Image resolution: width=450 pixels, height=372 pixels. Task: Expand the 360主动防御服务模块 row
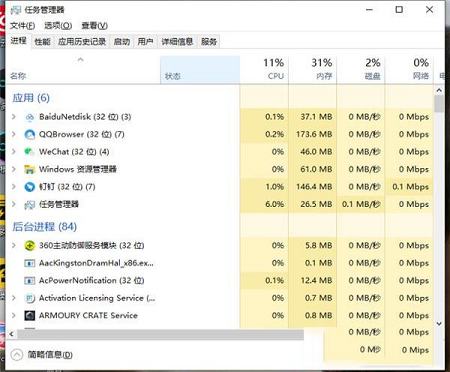[x=14, y=246]
